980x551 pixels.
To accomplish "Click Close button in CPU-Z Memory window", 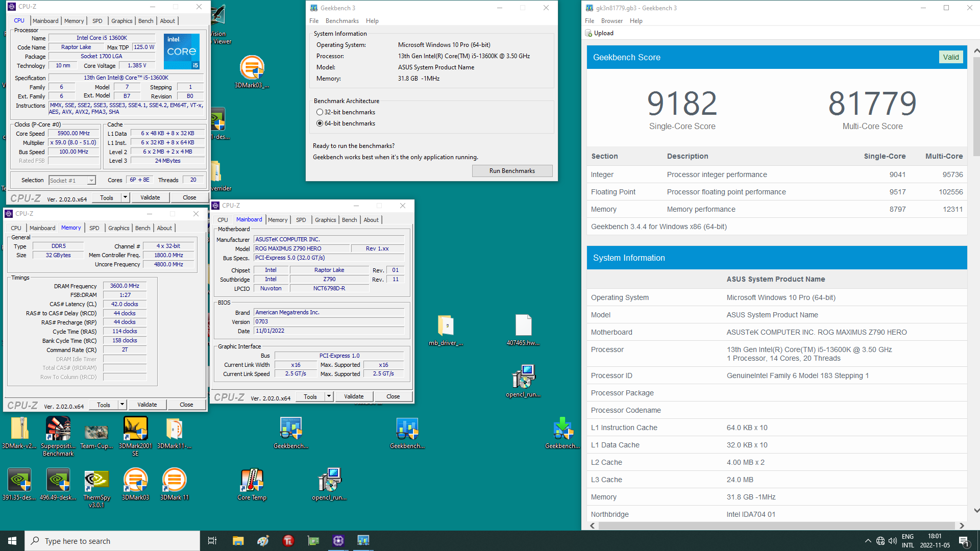I will tap(186, 405).
